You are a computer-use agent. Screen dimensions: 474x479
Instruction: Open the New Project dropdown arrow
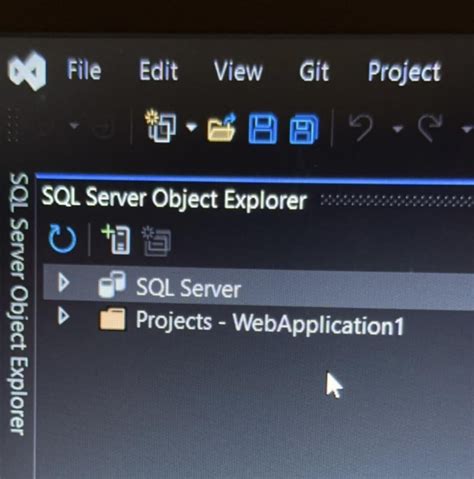(191, 127)
